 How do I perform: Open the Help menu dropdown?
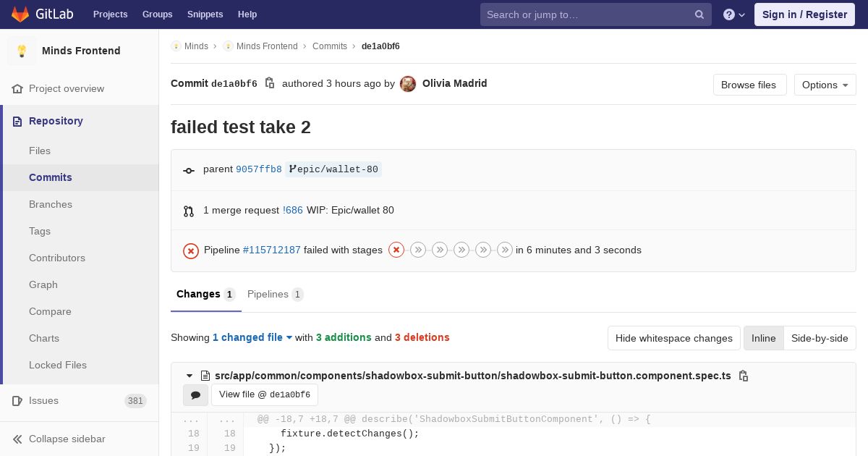pyautogui.click(x=734, y=14)
